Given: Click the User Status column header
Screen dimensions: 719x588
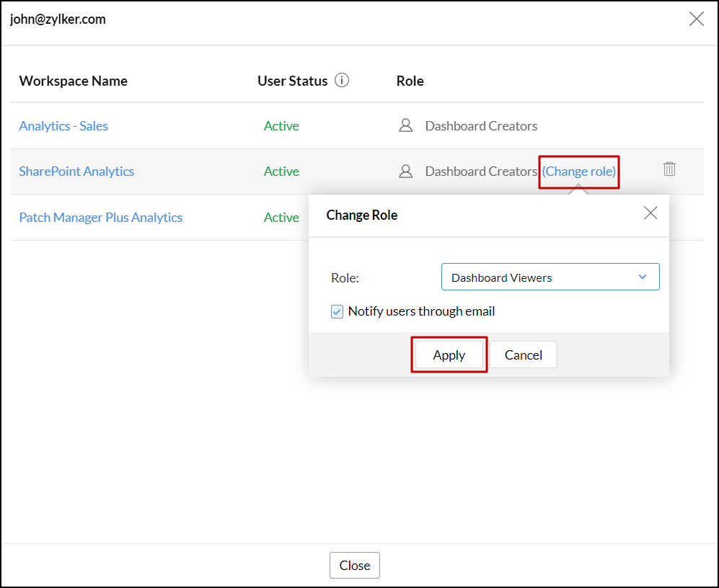Looking at the screenshot, I should tap(292, 81).
